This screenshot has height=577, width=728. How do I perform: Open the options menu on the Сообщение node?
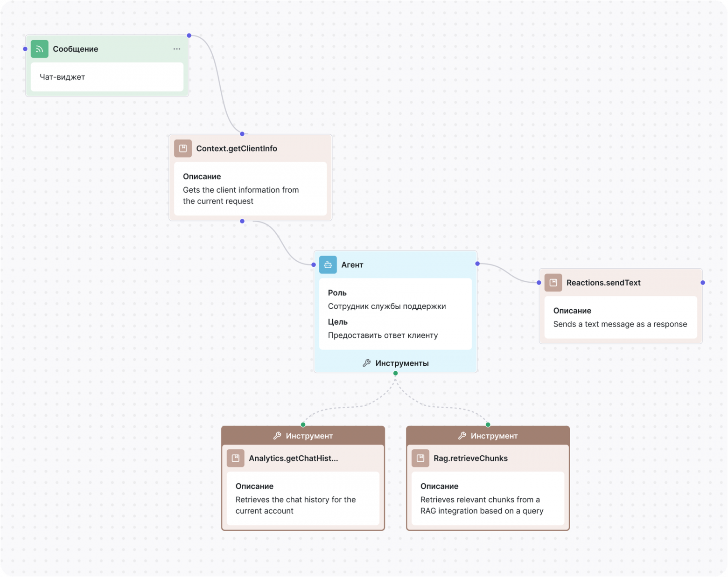pos(176,49)
